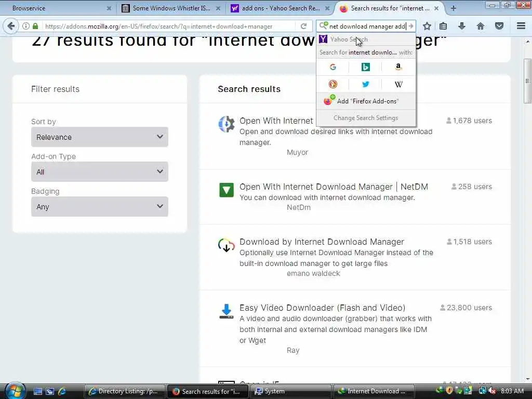Launch Internet Explorer from quick launch
Screen dimensions: 532x399
62,391
